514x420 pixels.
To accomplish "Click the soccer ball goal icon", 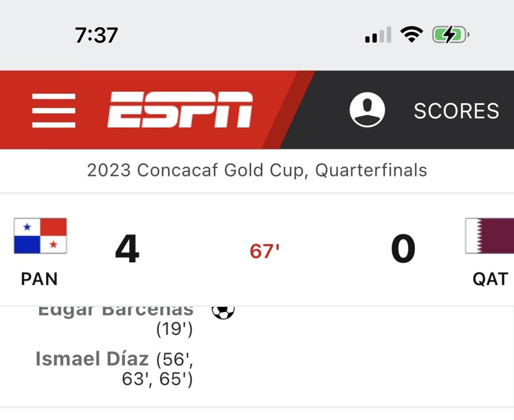I will (223, 311).
